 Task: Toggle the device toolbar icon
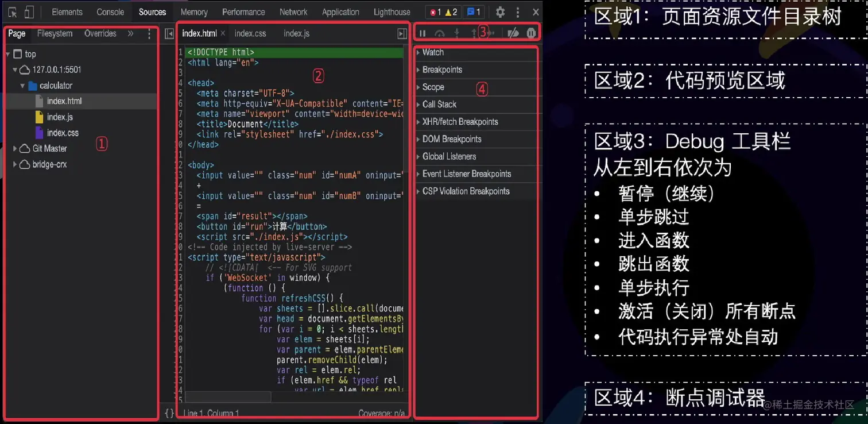point(29,12)
